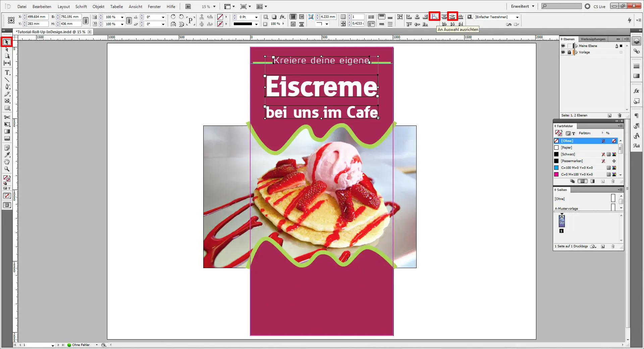The image size is (644, 349).
Task: Click the page 1 thumbnail in Seiten
Action: [561, 221]
